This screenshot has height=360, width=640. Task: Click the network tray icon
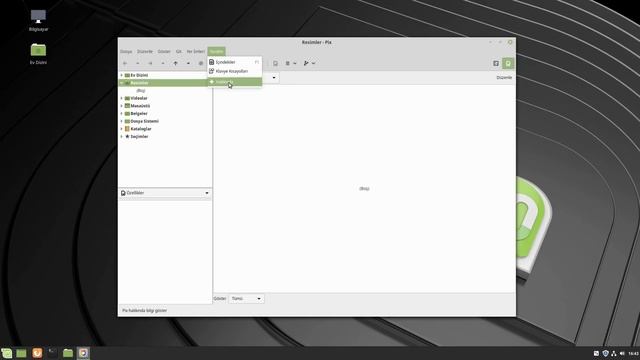614,353
